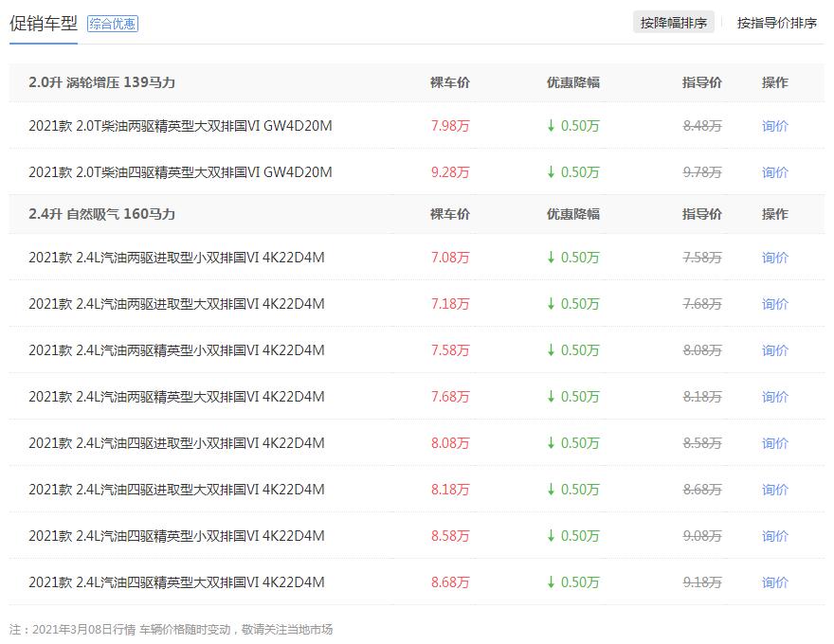Select model 2021款 2.4L汽油四驱进取型大双排国VI 4K22D4M
Screen dimensions: 834x644
point(176,490)
